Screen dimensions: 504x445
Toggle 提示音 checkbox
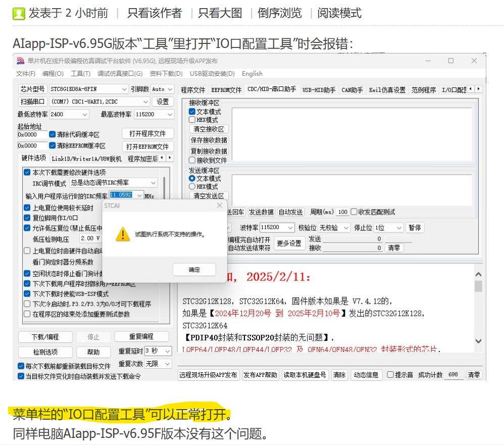point(390,375)
